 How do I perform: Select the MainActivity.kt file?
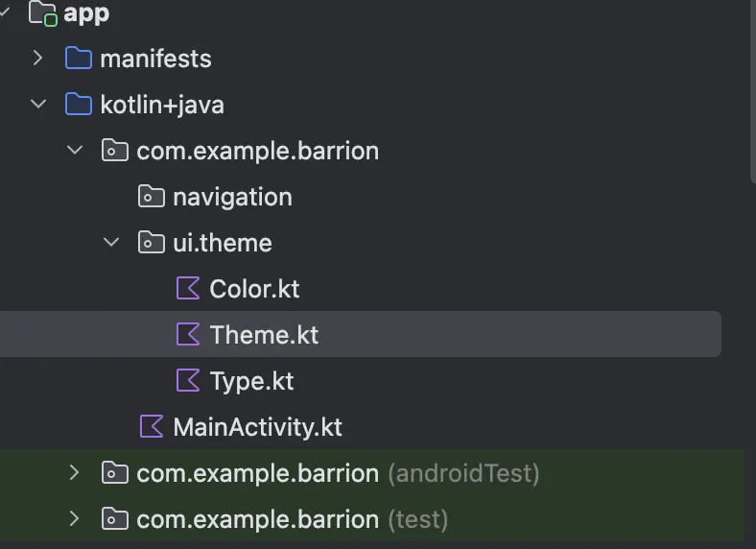tap(257, 427)
